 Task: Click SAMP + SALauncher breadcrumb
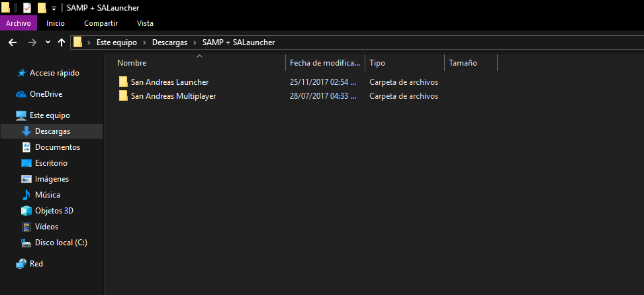coord(239,42)
